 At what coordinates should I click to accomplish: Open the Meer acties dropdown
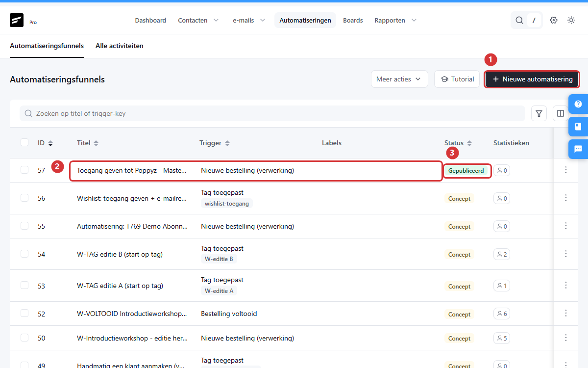click(x=399, y=79)
